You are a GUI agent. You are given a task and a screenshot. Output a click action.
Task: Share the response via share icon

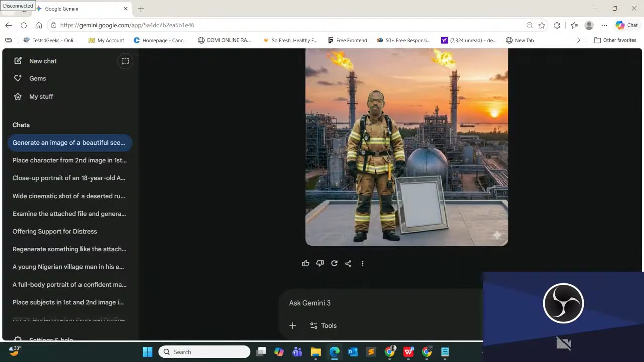coord(348,263)
